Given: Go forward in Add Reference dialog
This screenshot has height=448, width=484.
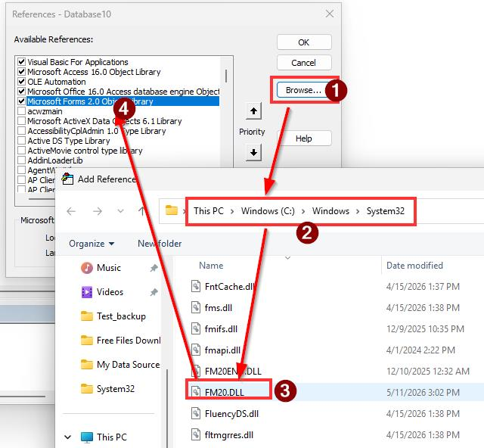Looking at the screenshot, I should click(x=98, y=211).
